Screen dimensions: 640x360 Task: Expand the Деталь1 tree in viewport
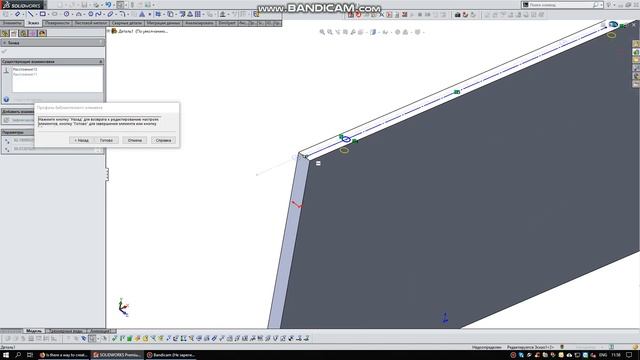109,31
